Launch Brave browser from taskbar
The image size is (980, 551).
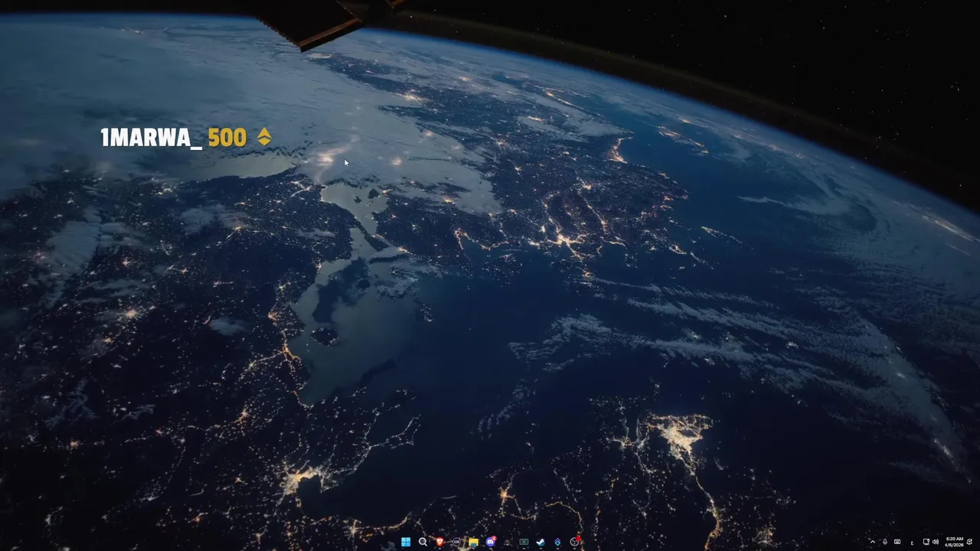point(439,542)
